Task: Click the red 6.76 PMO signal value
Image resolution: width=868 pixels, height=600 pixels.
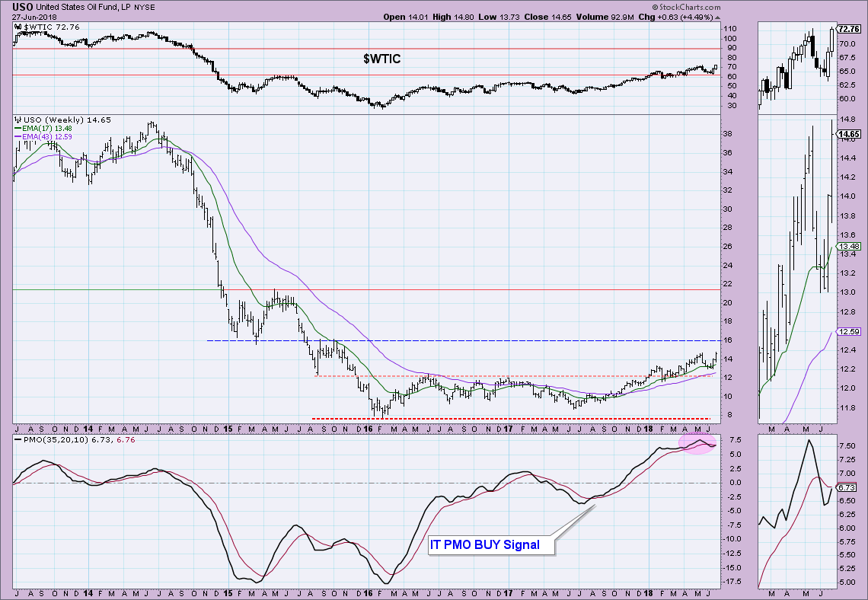Action: [x=126, y=439]
